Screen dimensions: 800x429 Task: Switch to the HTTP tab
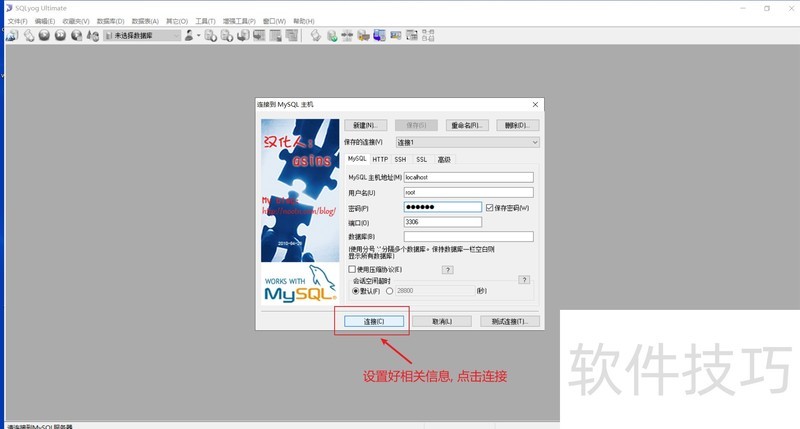380,160
